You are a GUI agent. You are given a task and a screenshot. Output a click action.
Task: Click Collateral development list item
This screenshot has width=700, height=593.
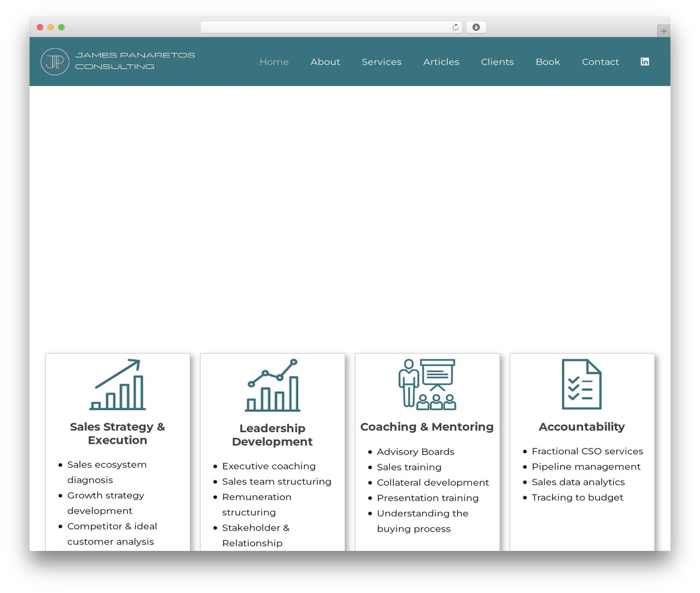tap(433, 482)
